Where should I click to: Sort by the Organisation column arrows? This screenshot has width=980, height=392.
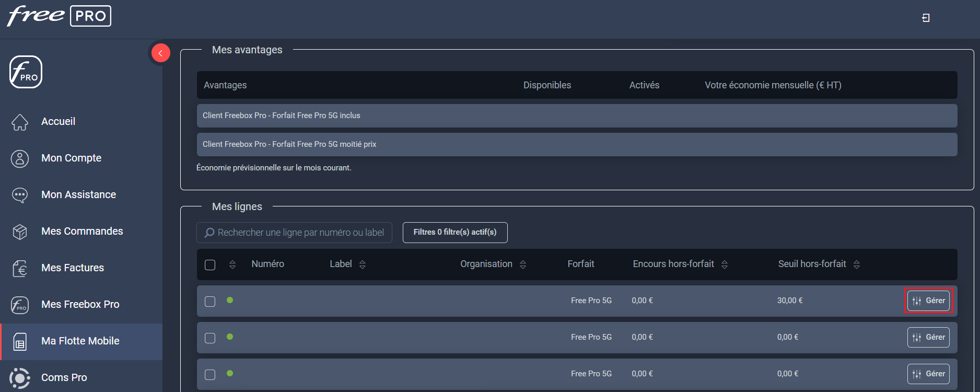point(523,264)
